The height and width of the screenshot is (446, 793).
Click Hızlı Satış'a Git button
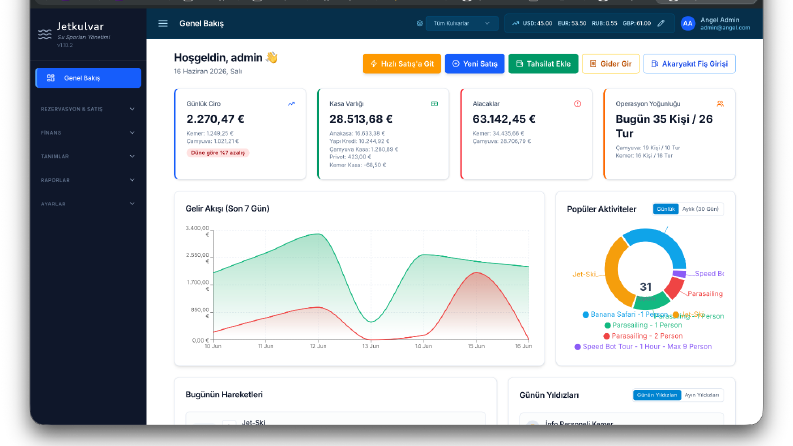coord(402,64)
